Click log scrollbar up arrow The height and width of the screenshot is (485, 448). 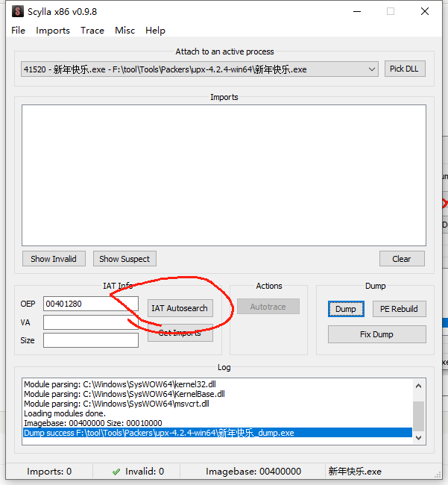pos(419,386)
